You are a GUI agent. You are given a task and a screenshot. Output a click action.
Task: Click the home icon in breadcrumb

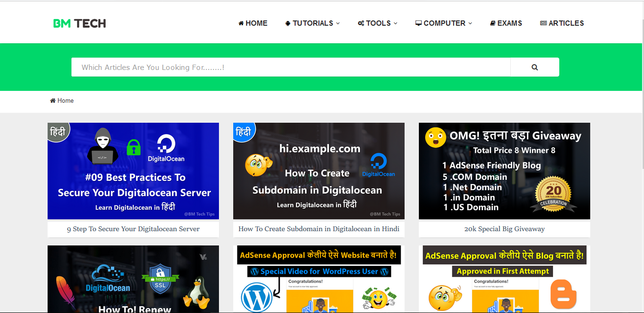tap(53, 101)
